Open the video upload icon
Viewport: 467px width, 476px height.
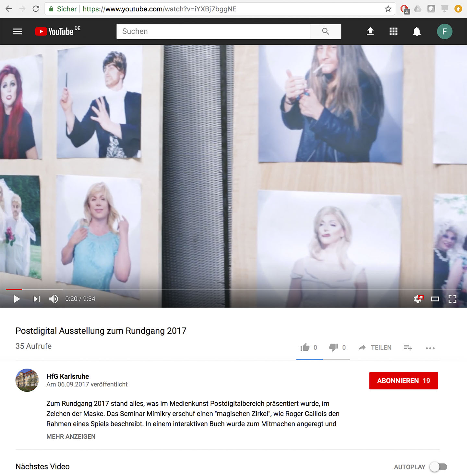370,31
